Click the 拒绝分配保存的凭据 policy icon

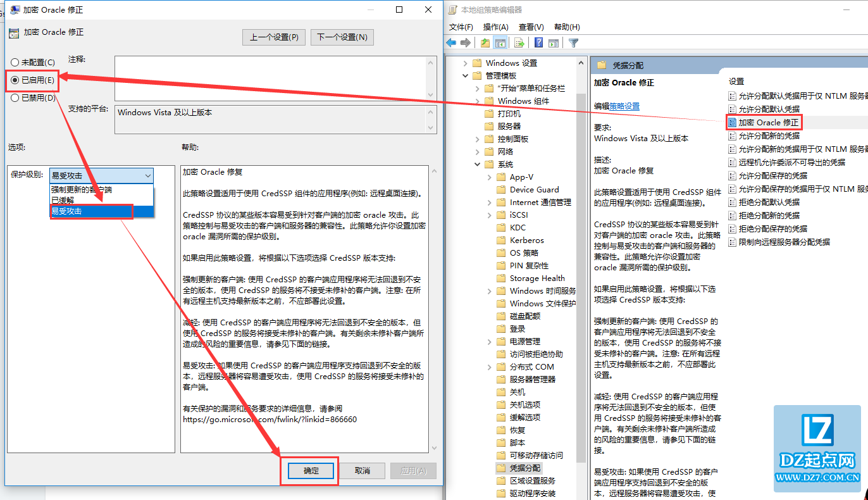[733, 228]
